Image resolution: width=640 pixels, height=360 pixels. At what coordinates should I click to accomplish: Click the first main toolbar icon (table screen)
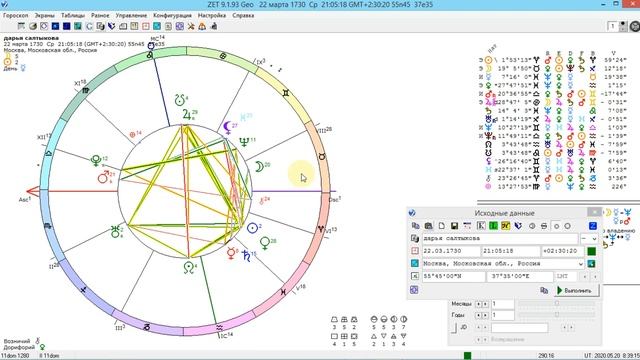pyautogui.click(x=22, y=27)
